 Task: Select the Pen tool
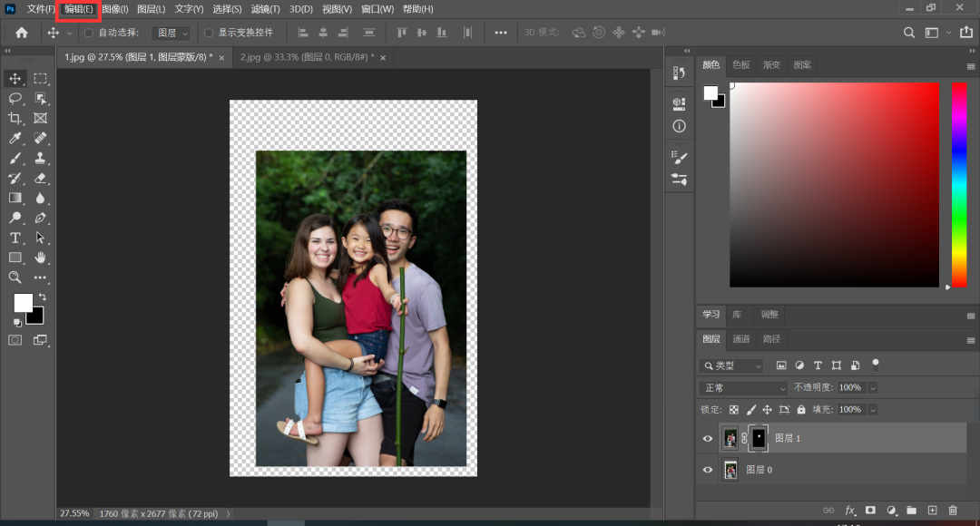[41, 218]
